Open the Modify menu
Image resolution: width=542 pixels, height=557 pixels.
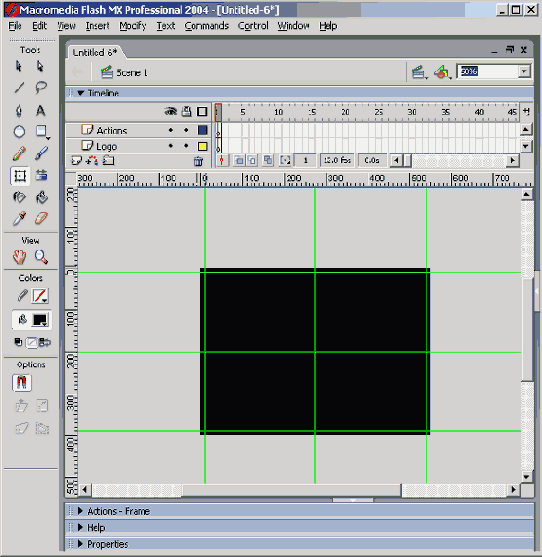[132, 26]
